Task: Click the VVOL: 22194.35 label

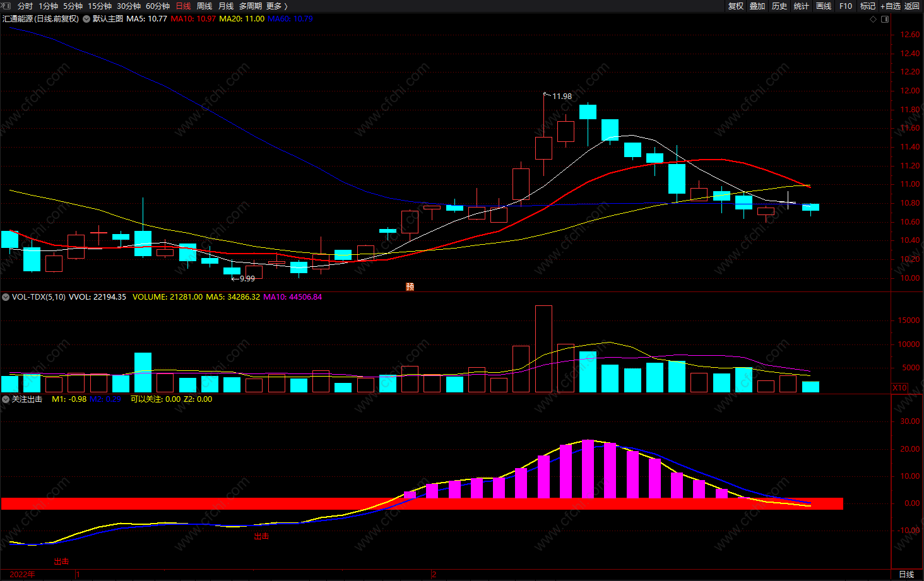Action: pyautogui.click(x=97, y=296)
